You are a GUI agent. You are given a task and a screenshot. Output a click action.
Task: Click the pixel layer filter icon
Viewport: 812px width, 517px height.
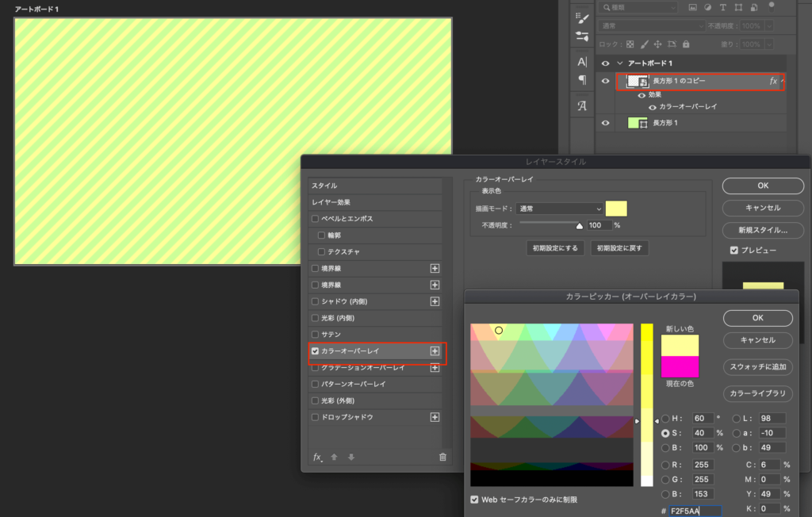pos(692,7)
